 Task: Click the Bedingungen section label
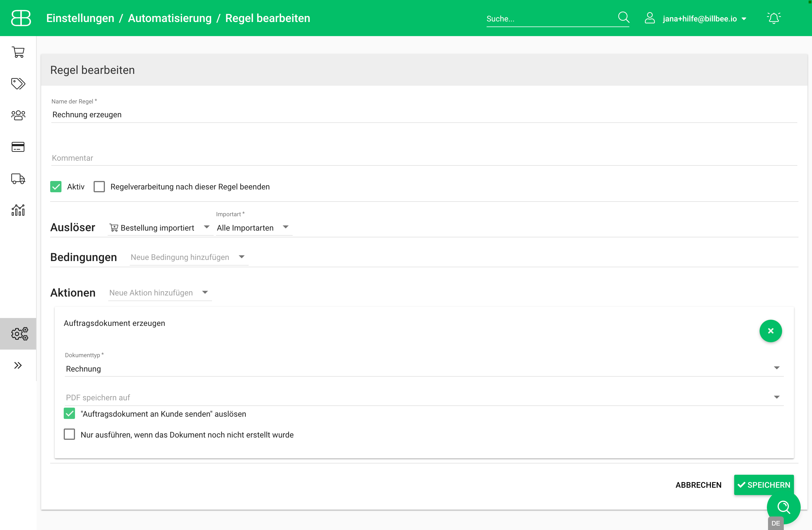[83, 257]
